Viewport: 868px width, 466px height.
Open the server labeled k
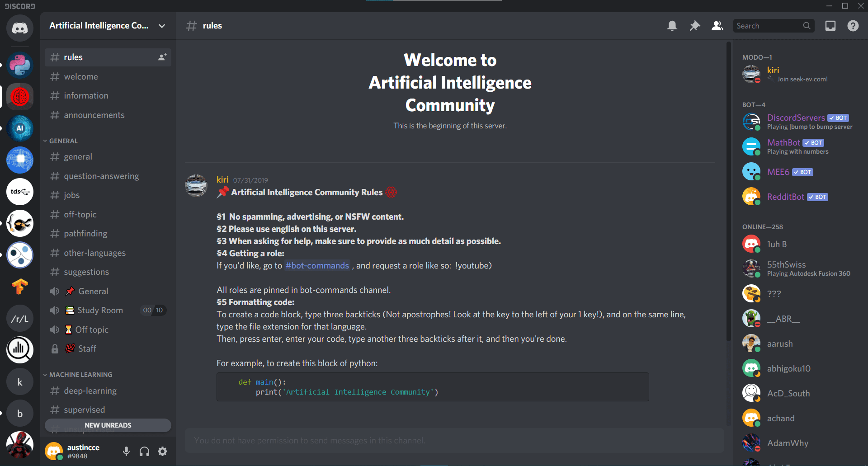(x=20, y=382)
